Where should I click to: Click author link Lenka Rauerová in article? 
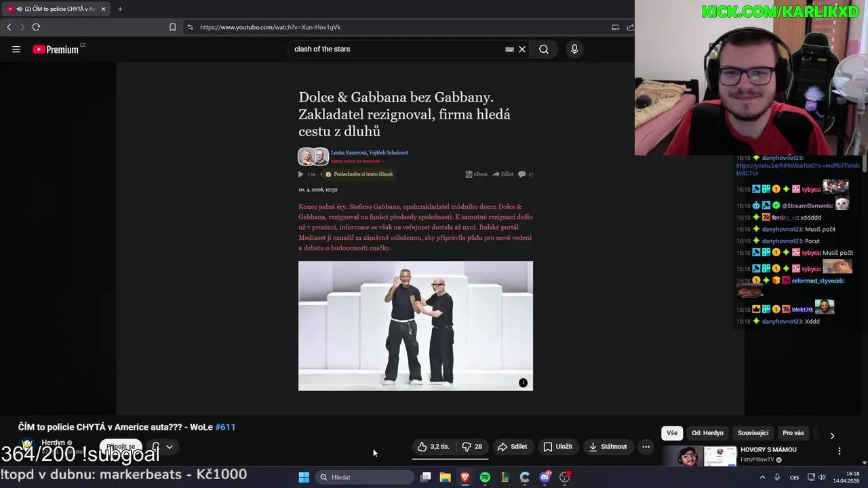(349, 152)
